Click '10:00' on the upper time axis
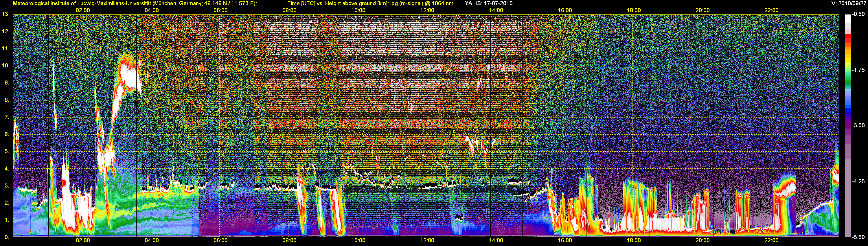The height and width of the screenshot is (246, 868). pyautogui.click(x=358, y=10)
